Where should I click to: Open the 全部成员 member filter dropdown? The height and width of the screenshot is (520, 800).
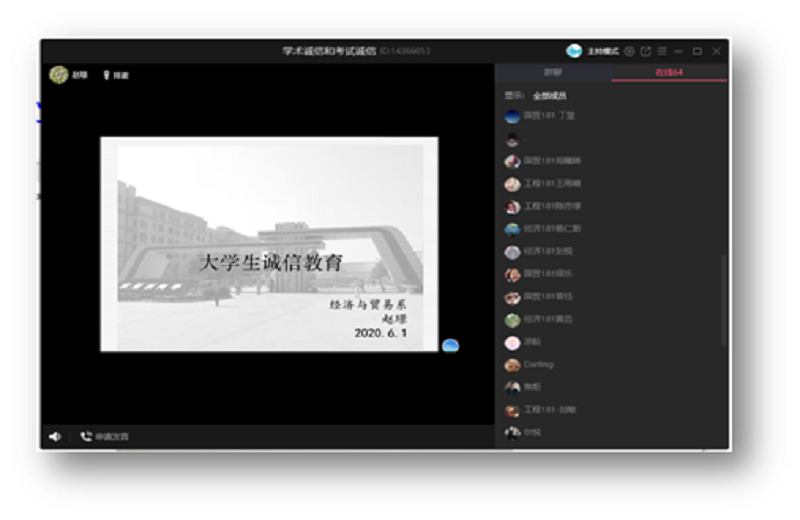point(549,96)
